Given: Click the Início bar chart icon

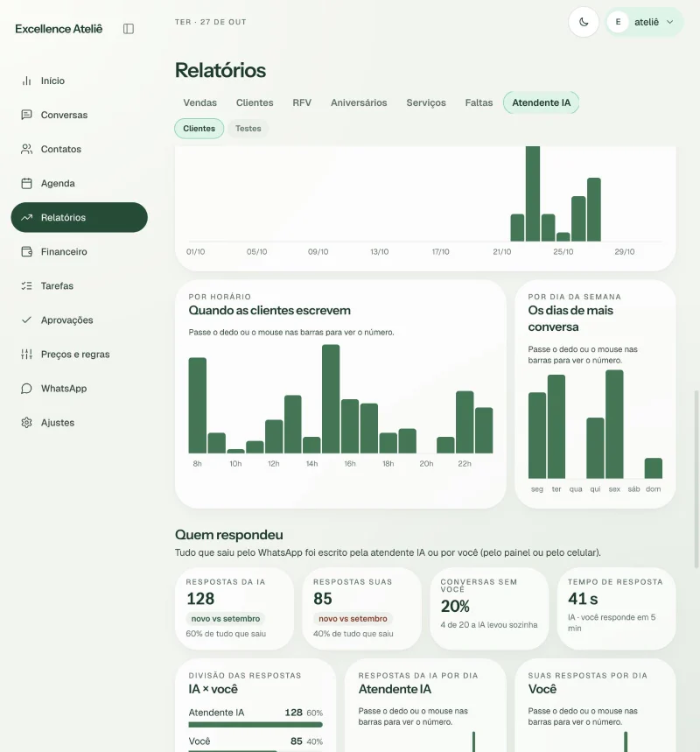Looking at the screenshot, I should (26, 81).
